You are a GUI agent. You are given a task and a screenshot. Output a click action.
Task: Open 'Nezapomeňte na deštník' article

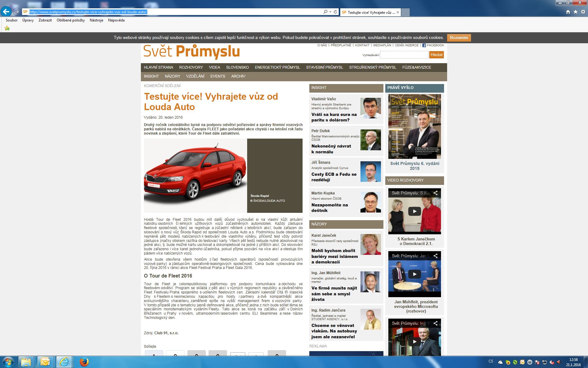pyautogui.click(x=330, y=208)
